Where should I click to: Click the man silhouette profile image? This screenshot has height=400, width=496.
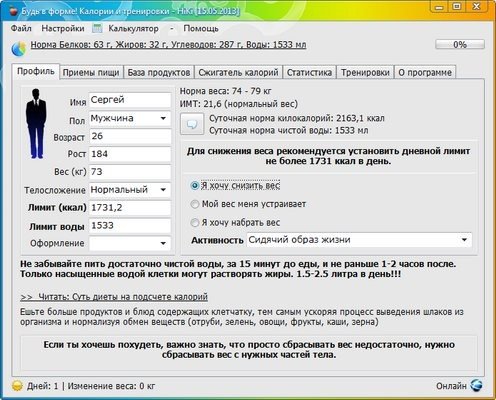point(36,123)
